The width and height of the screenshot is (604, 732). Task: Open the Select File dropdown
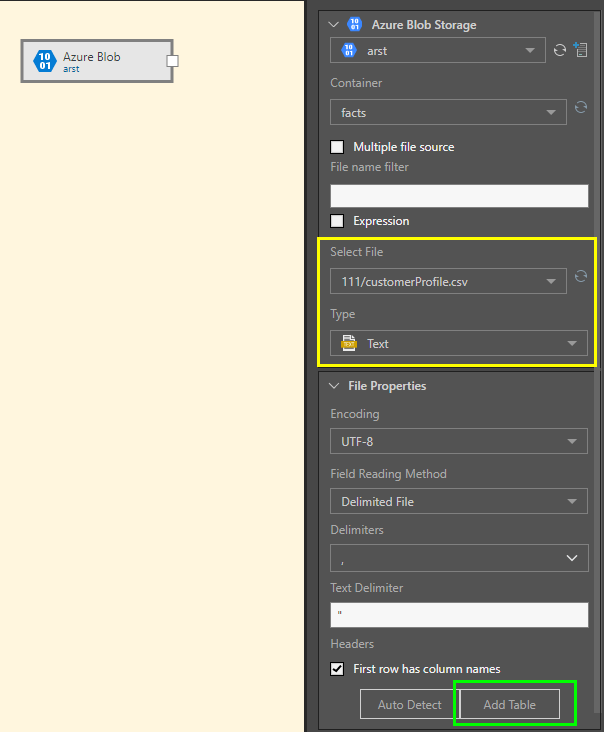(x=448, y=282)
